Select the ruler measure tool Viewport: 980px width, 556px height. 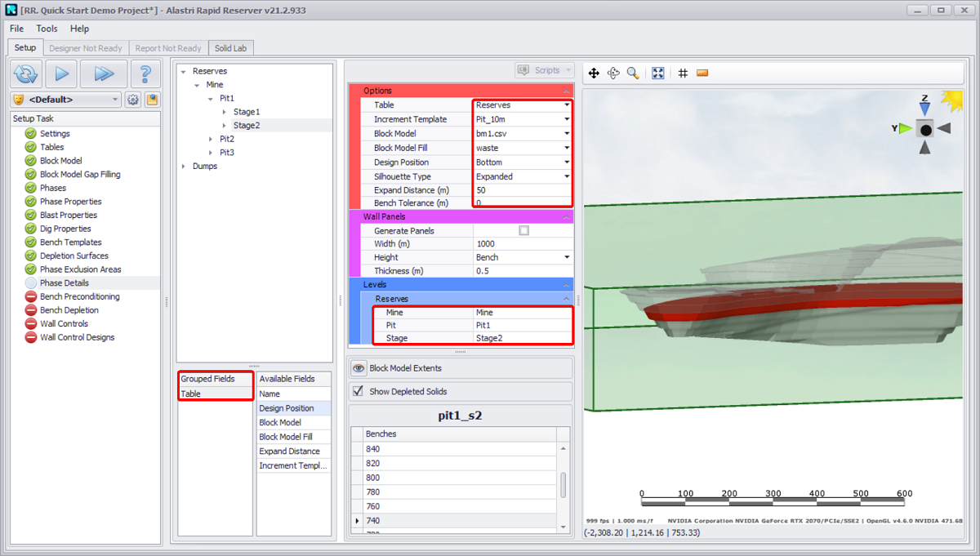[702, 73]
